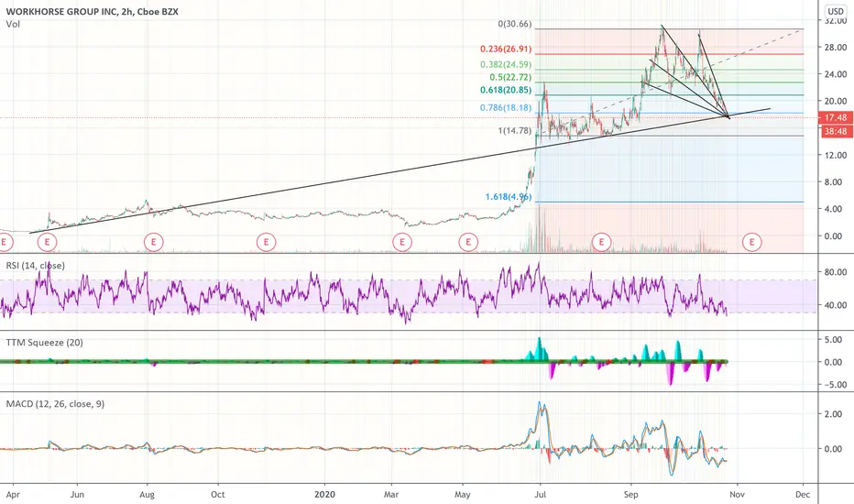Click the Aug label on time axis
The width and height of the screenshot is (854, 504).
pos(147,495)
